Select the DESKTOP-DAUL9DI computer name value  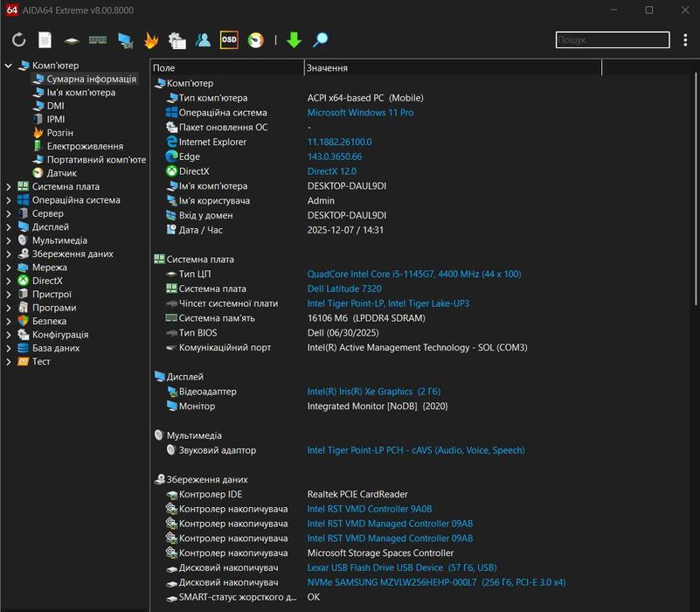347,186
